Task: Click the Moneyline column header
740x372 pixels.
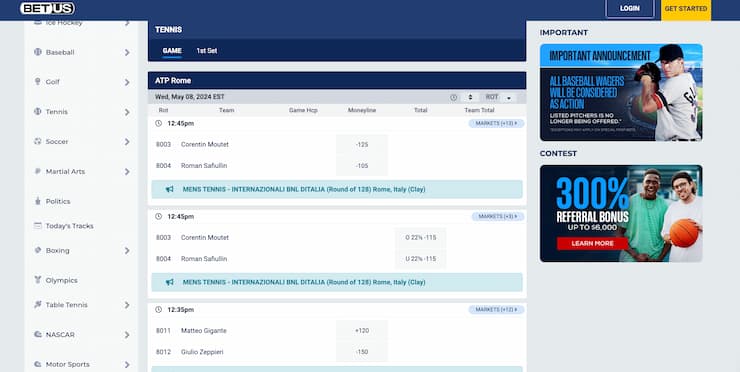Action: 362,110
